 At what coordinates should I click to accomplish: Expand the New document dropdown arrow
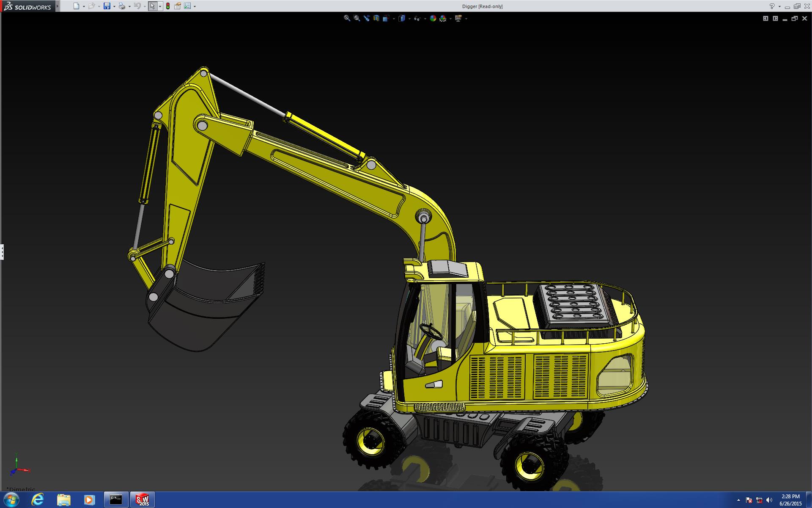tap(84, 6)
